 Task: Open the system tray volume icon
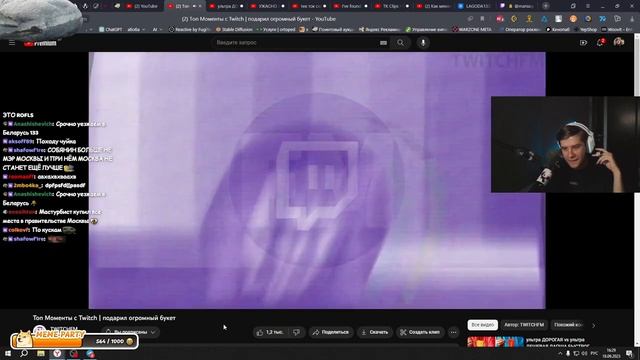584,353
